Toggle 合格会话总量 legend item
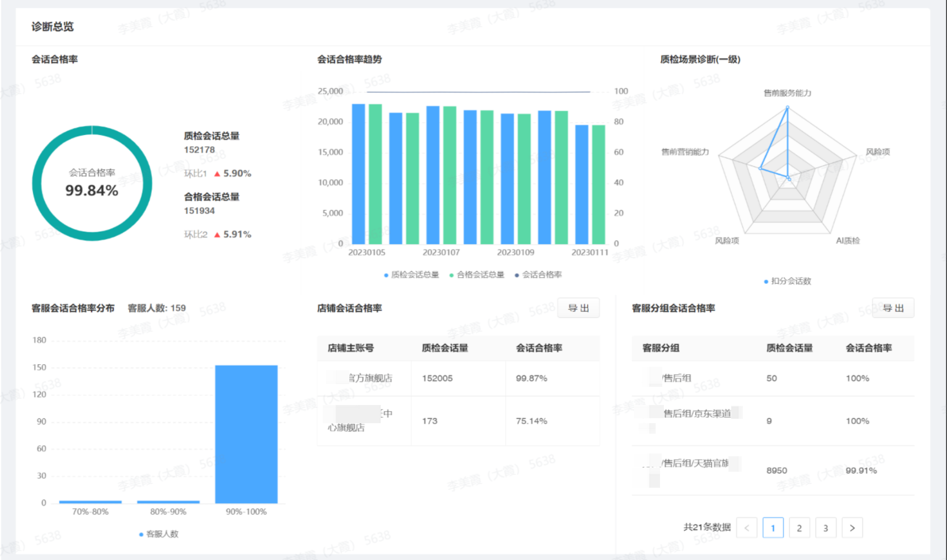Viewport: 947px width, 560px height. click(x=477, y=275)
